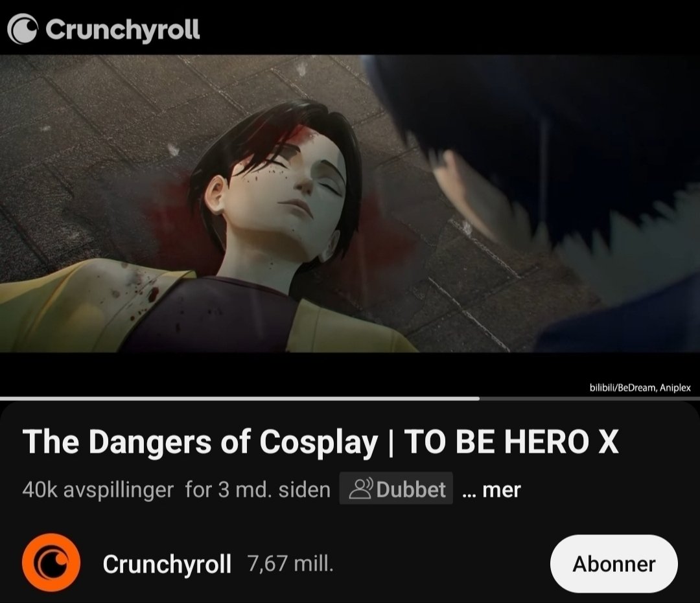This screenshot has width=700, height=603.
Task: Open the orange Crunchyroll channel avatar
Action: pos(51,563)
